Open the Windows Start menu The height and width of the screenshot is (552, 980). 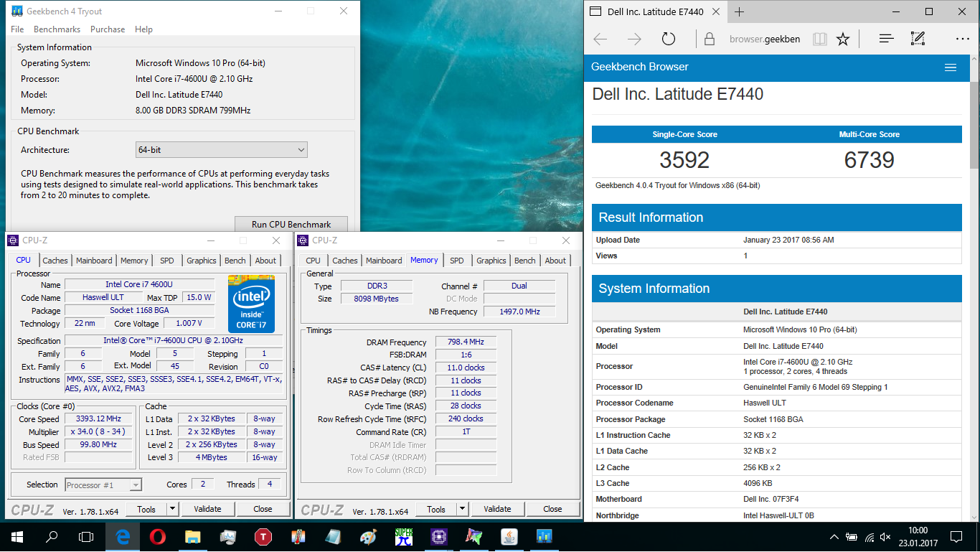[x=17, y=536]
